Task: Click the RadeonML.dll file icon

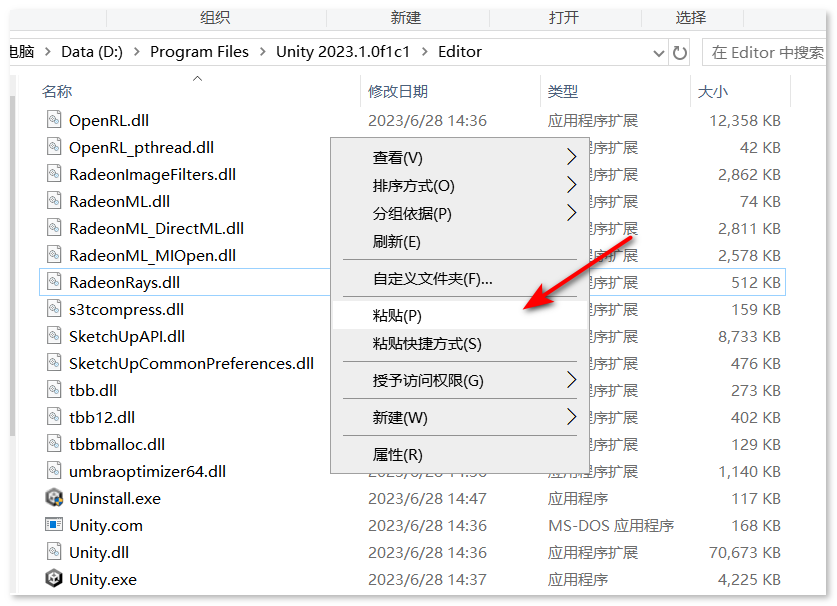Action: pos(54,200)
